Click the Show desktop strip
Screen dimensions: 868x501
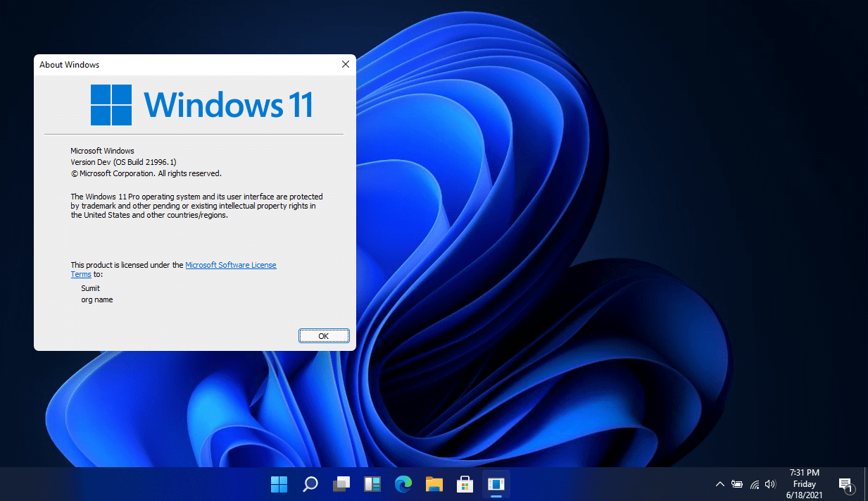[865, 484]
